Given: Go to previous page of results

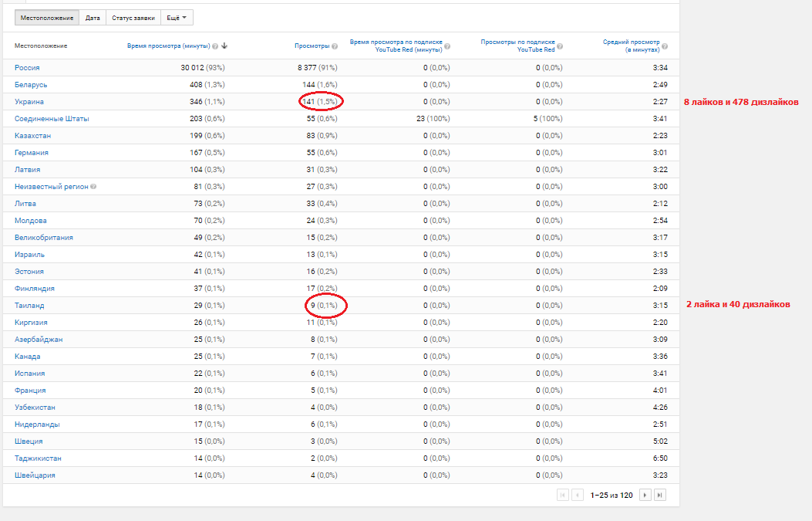Looking at the screenshot, I should (577, 495).
